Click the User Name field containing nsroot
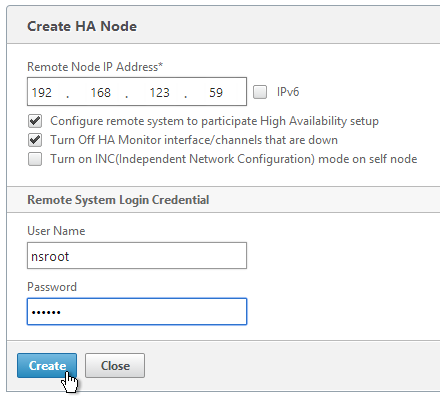The width and height of the screenshot is (440, 404). click(x=137, y=256)
